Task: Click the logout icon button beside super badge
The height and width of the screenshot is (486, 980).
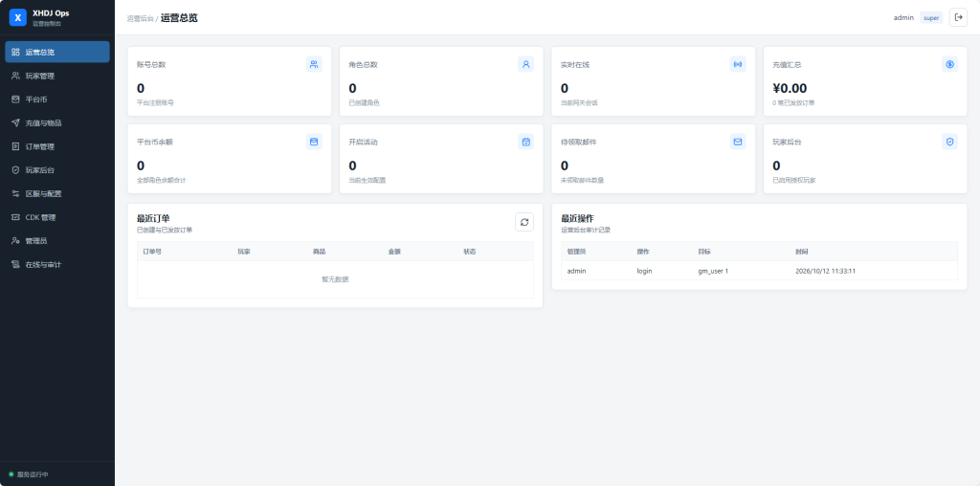Action: click(958, 17)
